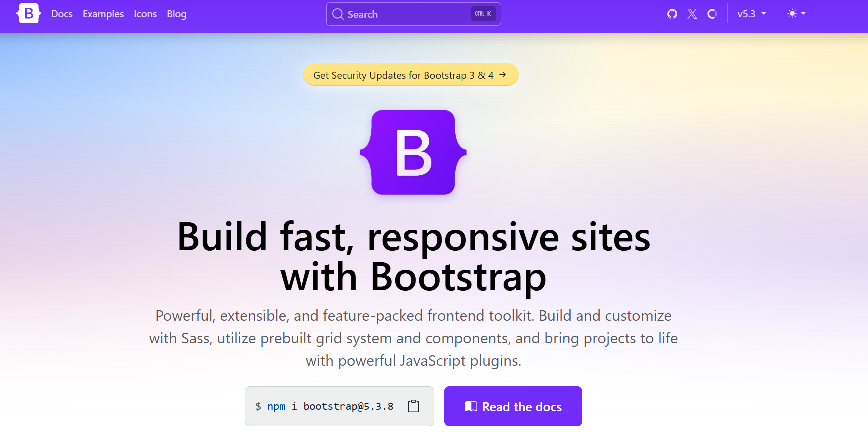Focus the Search field
The height and width of the screenshot is (435, 868).
(414, 14)
